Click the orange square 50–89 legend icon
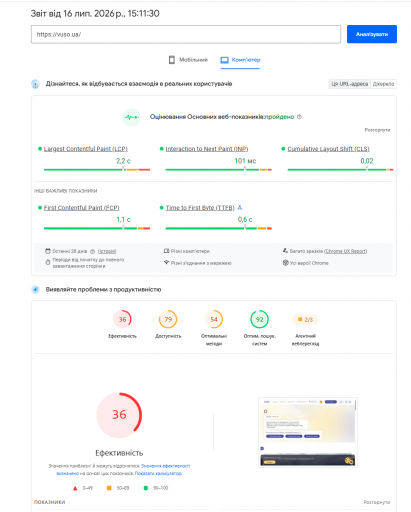The image size is (411, 512). tap(109, 488)
